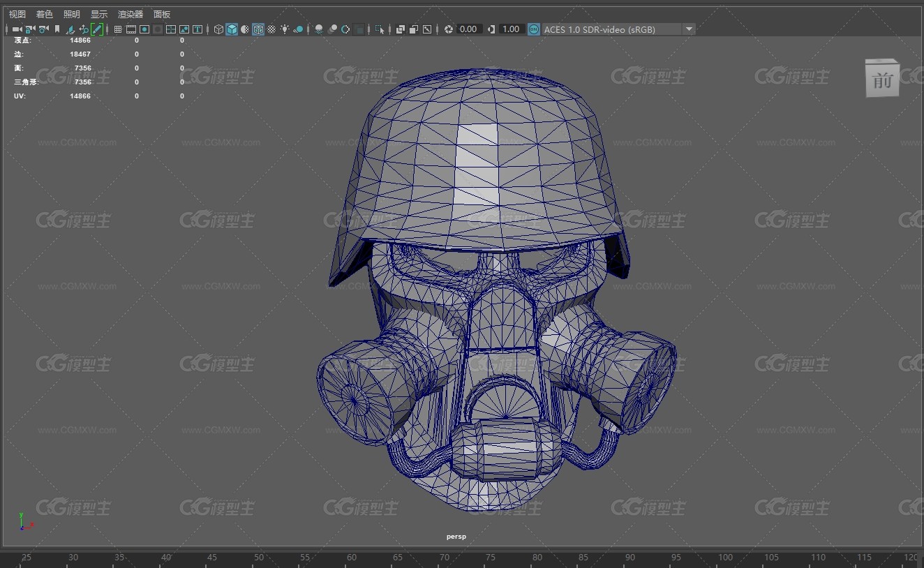This screenshot has width=924, height=568.
Task: Click frame 120 on the time slider
Action: tap(910, 558)
